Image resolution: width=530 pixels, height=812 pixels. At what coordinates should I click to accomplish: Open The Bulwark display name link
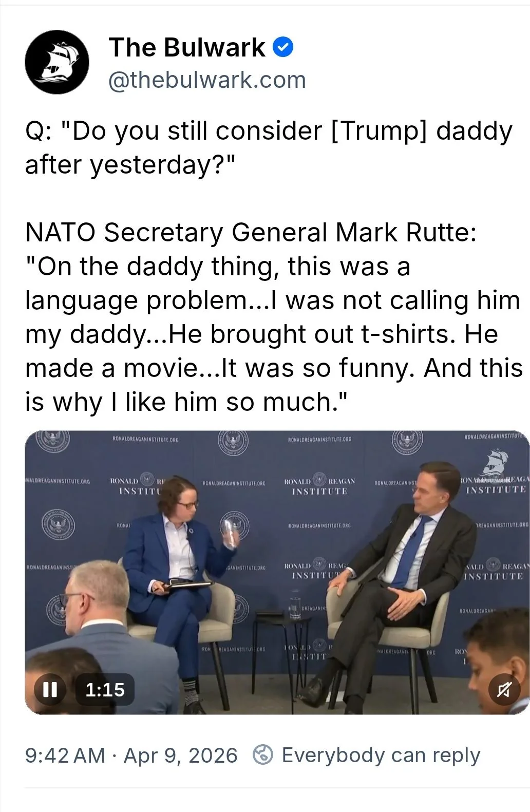187,47
